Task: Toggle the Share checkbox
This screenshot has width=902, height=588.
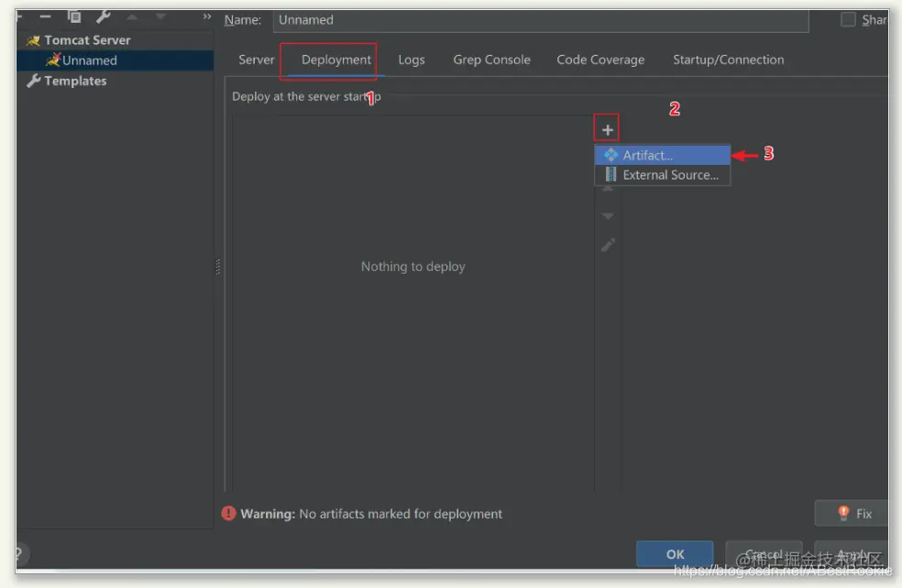Action: (x=848, y=19)
